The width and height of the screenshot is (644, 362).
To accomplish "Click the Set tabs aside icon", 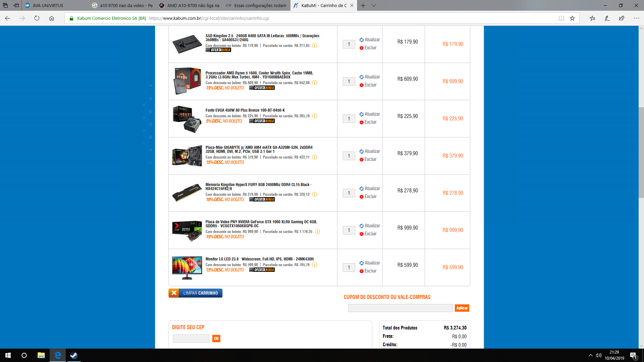I will click(16, 5).
